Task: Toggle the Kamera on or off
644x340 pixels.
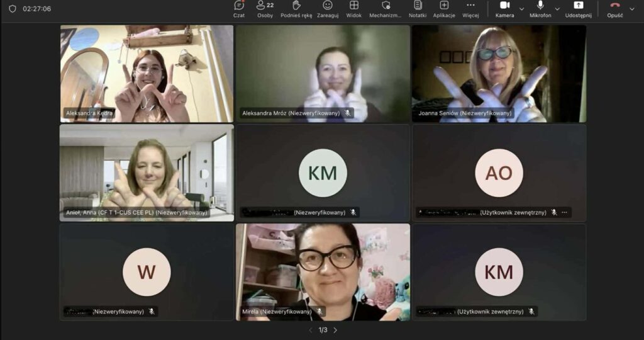Action: (x=504, y=9)
